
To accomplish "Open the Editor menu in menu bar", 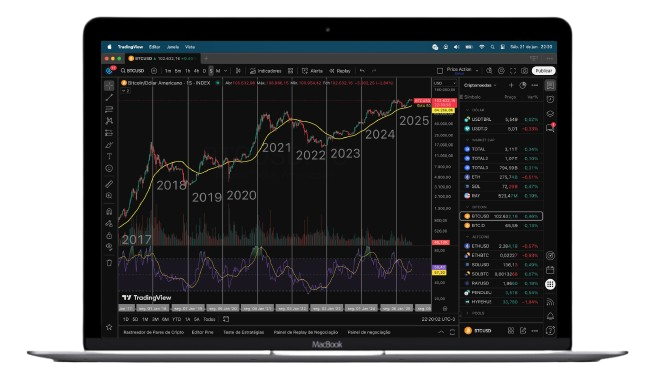I will [x=154, y=47].
